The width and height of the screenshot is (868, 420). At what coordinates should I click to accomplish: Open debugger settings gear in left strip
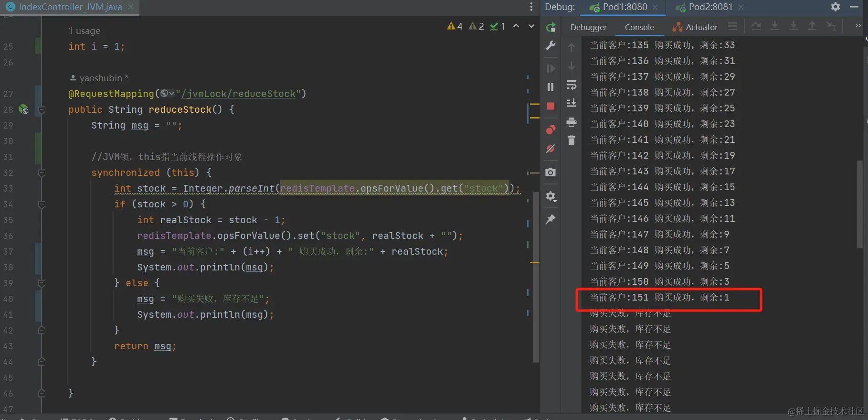[550, 196]
